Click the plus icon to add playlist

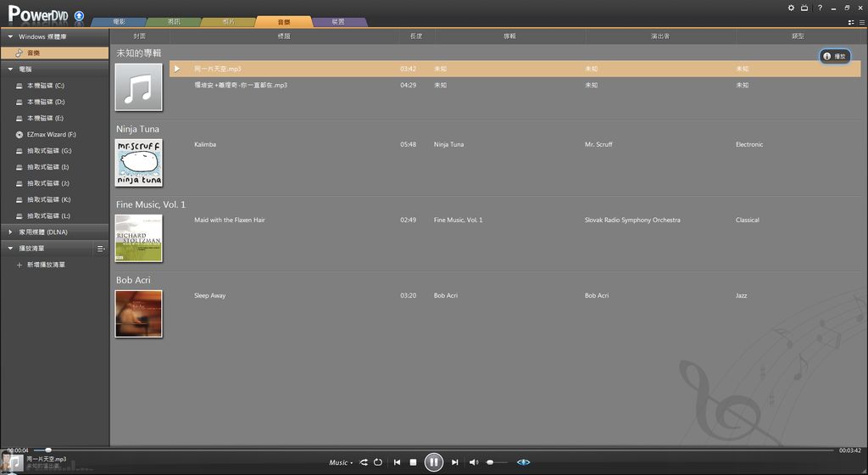19,265
